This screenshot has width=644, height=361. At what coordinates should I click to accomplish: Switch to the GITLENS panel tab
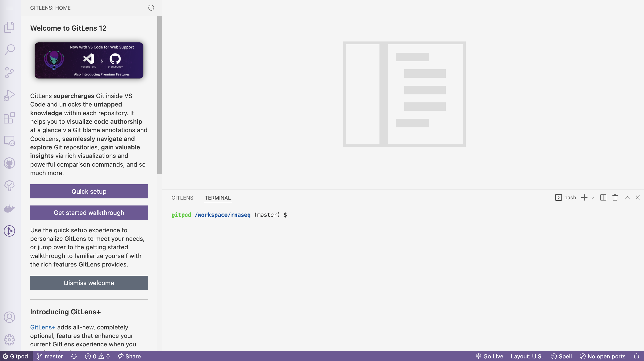point(182,198)
